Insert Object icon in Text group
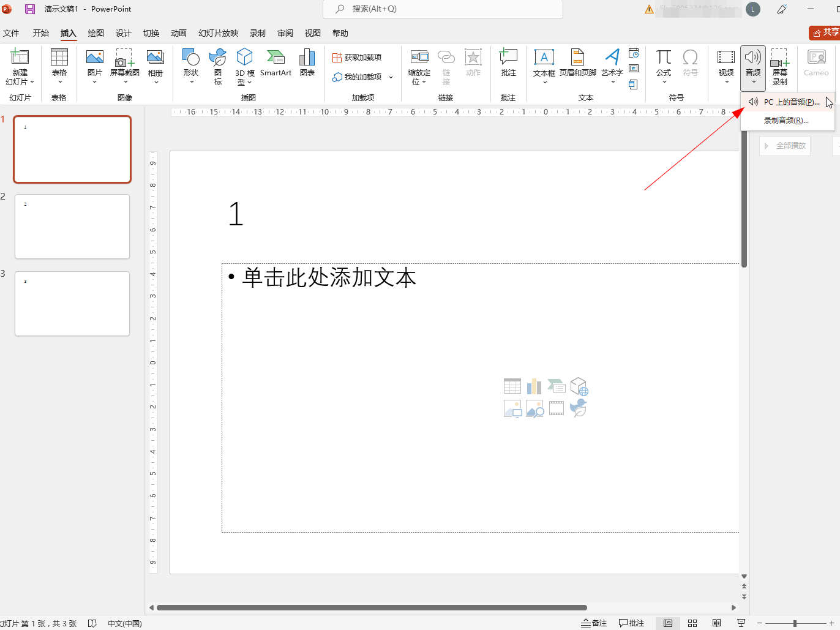Screen dimensions: 840x630 634,84
